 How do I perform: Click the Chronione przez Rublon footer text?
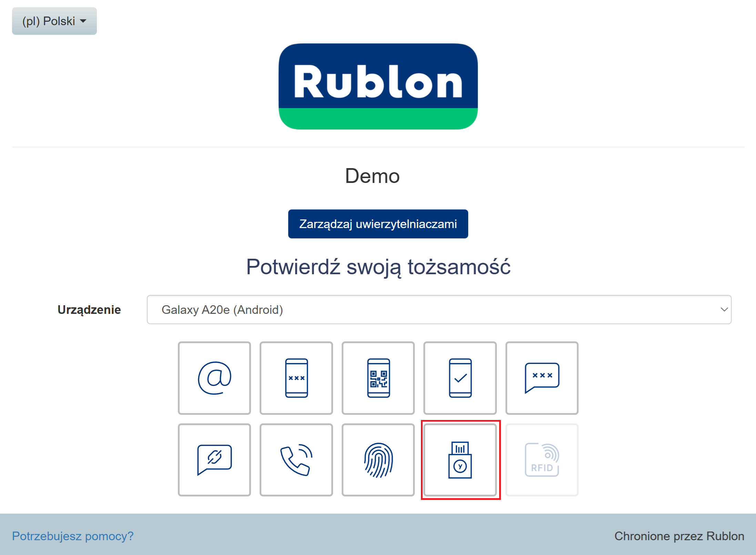click(679, 536)
